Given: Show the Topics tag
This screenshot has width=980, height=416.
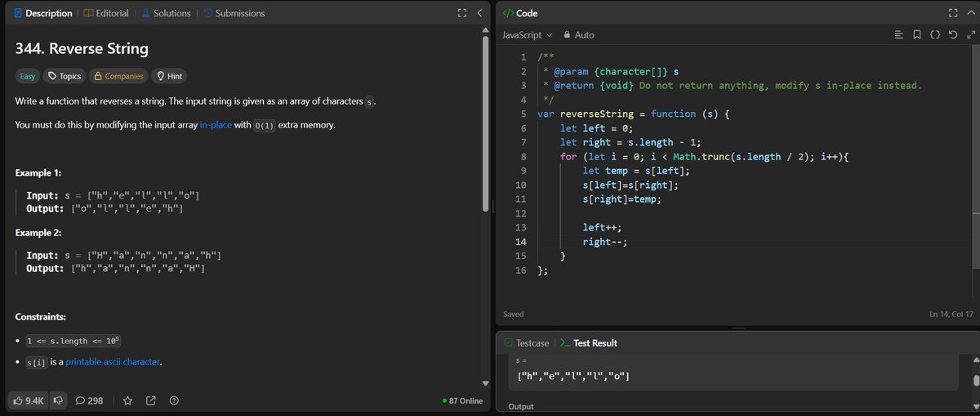Looking at the screenshot, I should point(64,76).
